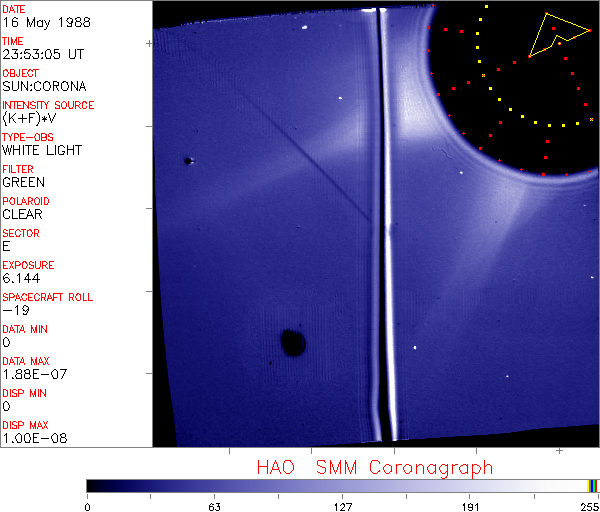Click the 0 tick label on the color scale
600x512 pixels.
88,507
